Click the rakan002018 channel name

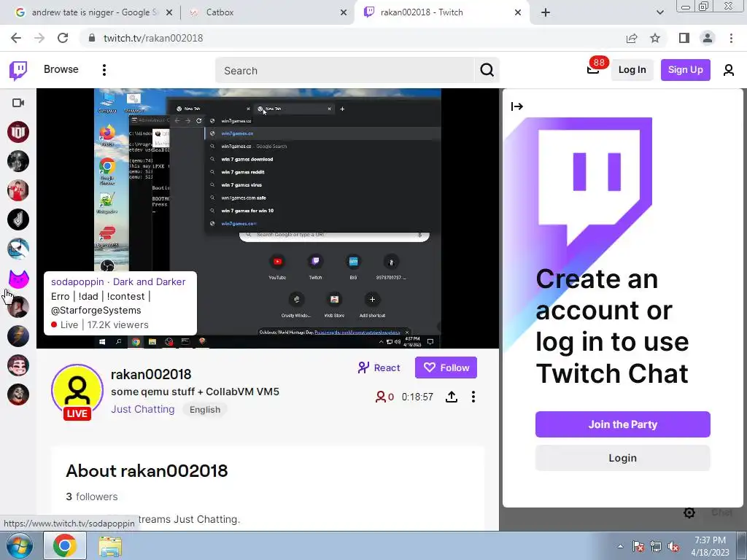point(151,374)
